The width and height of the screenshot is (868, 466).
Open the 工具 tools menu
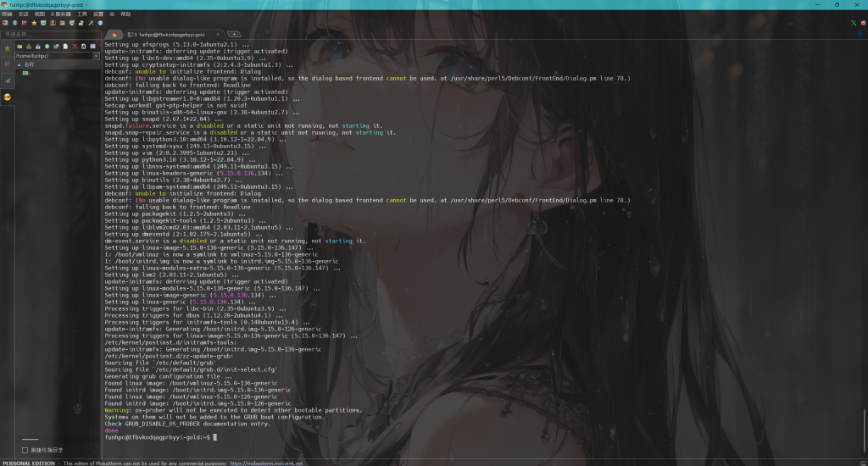[82, 14]
